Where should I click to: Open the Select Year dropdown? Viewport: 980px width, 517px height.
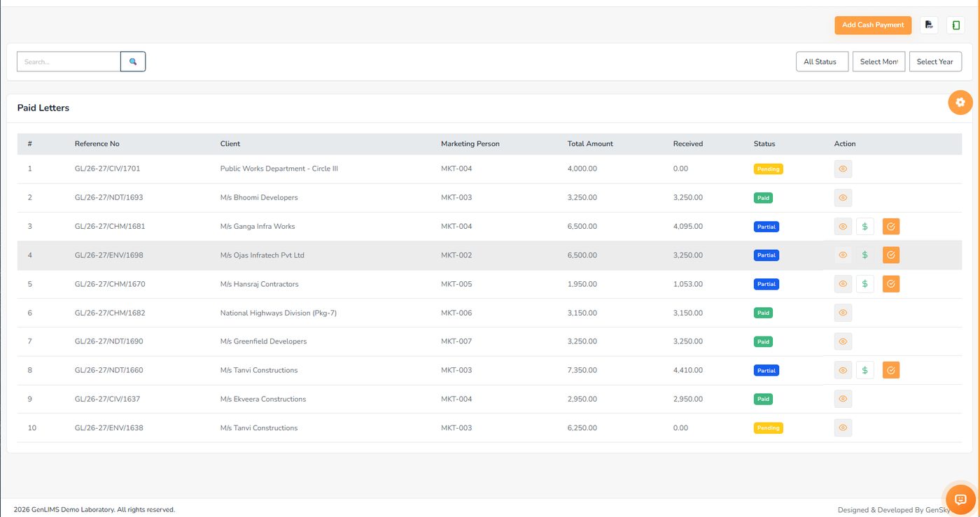(x=935, y=62)
